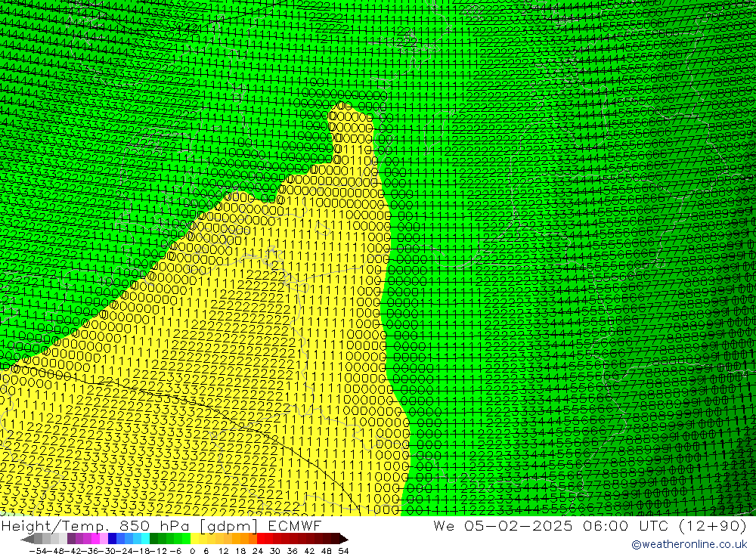This screenshot has height=554, width=756.
Task: Open the weatheronline.co.uk copyright link
Action: pos(689,544)
